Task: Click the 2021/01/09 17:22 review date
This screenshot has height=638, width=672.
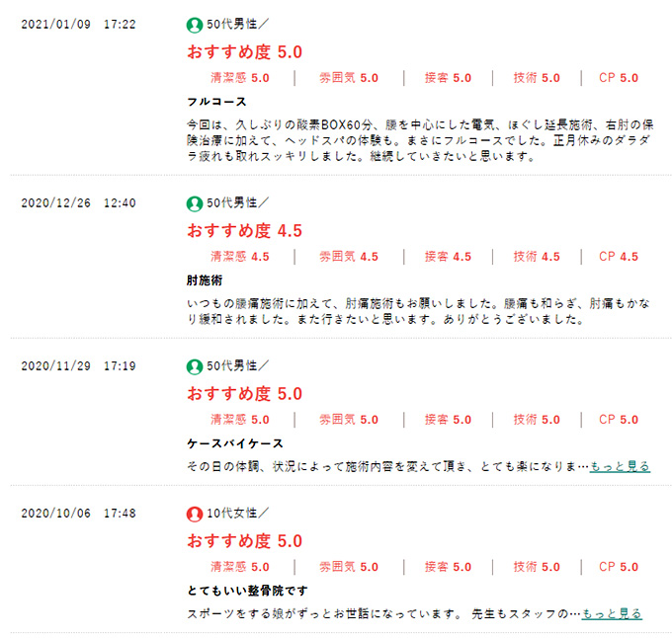Action: 79,24
